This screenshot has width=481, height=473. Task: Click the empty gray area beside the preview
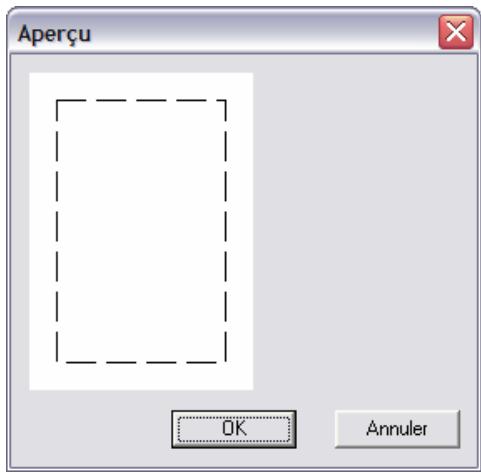pyautogui.click(x=365, y=231)
